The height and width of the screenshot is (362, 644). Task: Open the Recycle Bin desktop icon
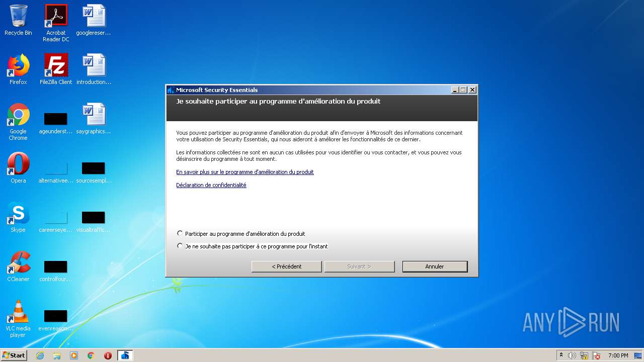(18, 20)
